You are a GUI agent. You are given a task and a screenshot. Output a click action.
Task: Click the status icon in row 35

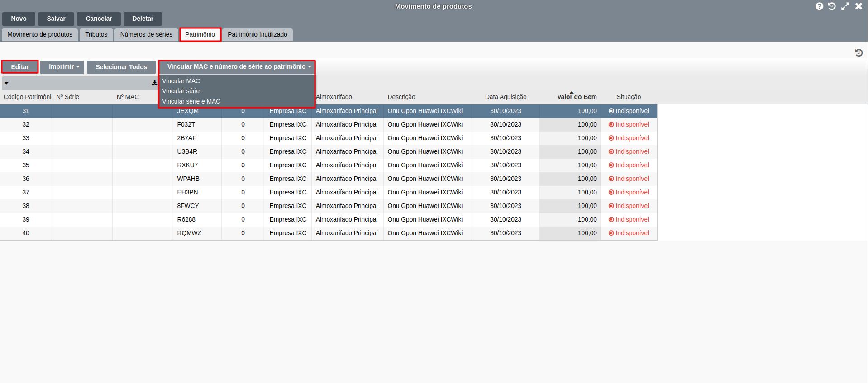[x=611, y=165]
